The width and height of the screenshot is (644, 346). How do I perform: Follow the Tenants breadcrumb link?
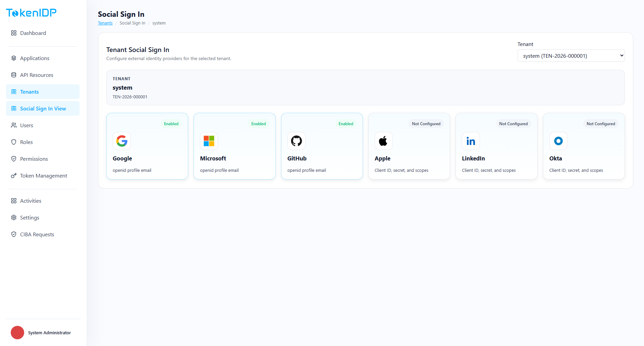click(105, 23)
